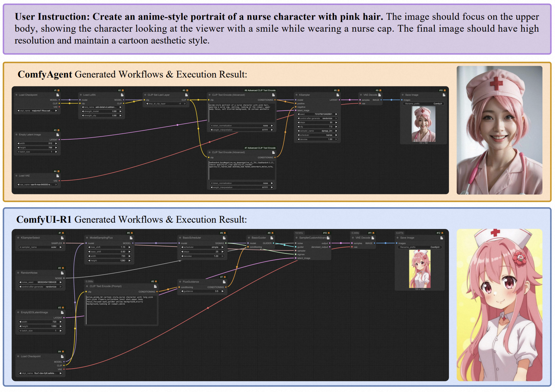Click document icon on FluxGuidance node
The image size is (555, 392).
click(224, 282)
